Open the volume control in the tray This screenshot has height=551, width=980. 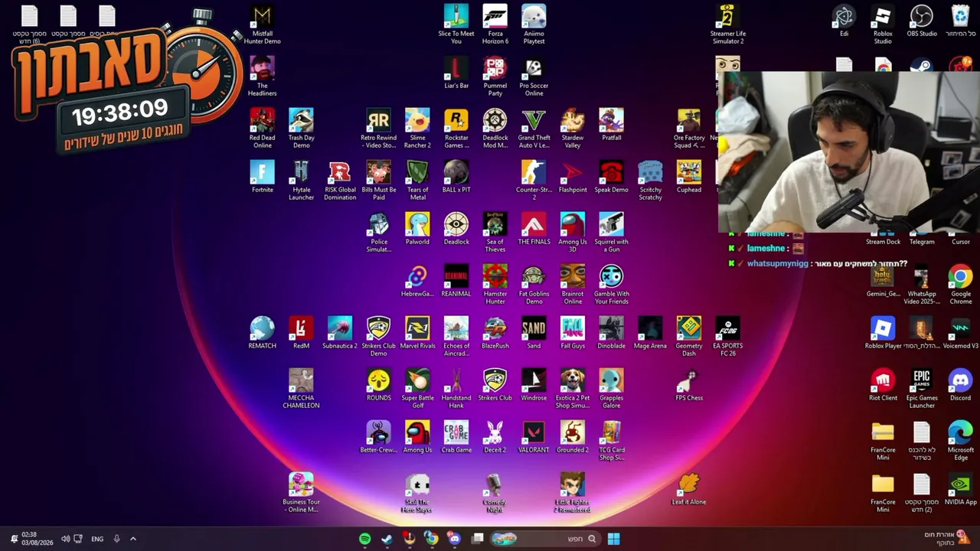[65, 539]
